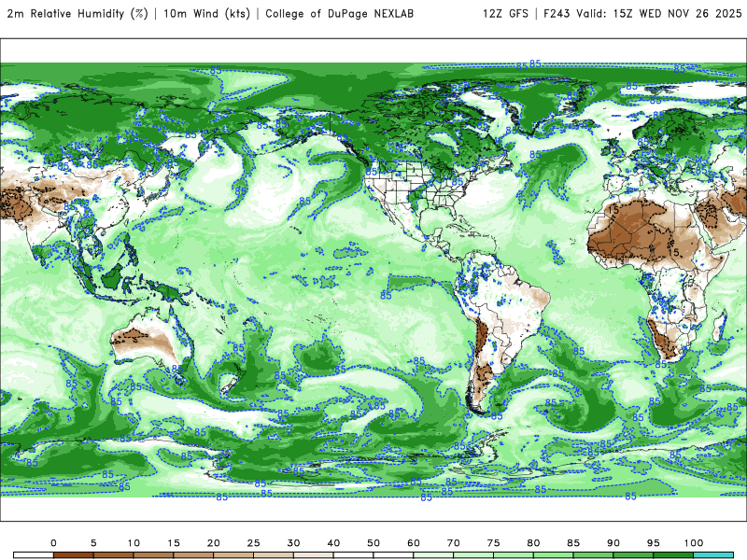Click the 95 to 100 percent darkest green swatch
The height and width of the screenshot is (560, 747).
(673, 555)
